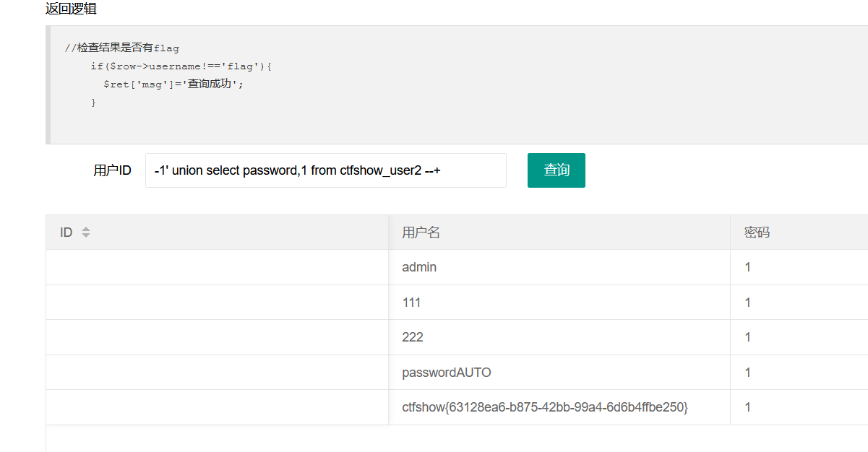Select the admin username cell
Screen dimensions: 868x452
(419, 266)
